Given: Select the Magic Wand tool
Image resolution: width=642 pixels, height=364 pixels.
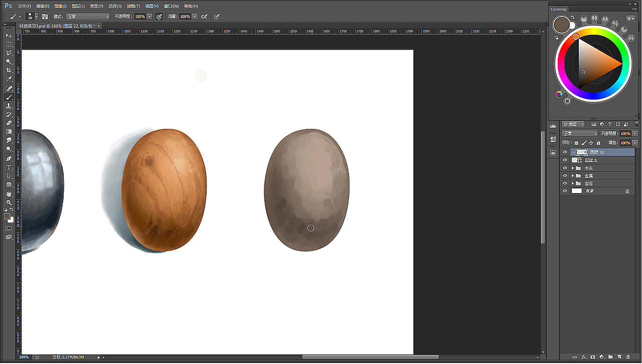Looking at the screenshot, I should coord(9,62).
